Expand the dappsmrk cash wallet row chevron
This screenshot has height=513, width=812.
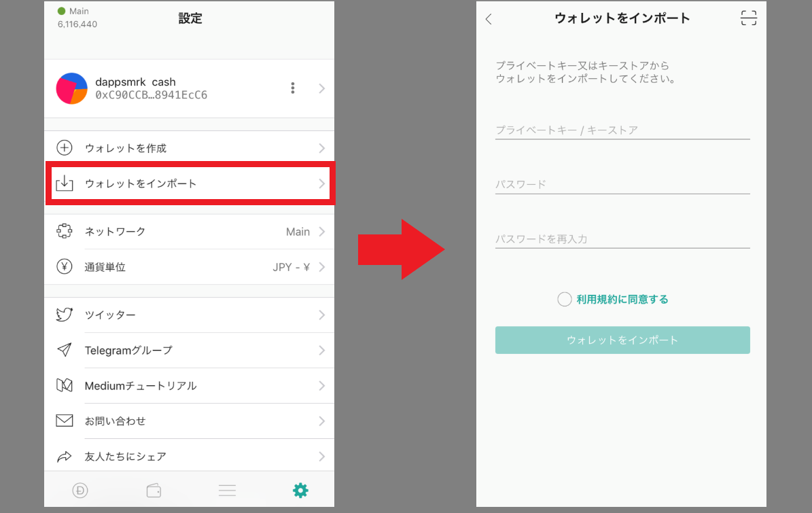tap(321, 88)
